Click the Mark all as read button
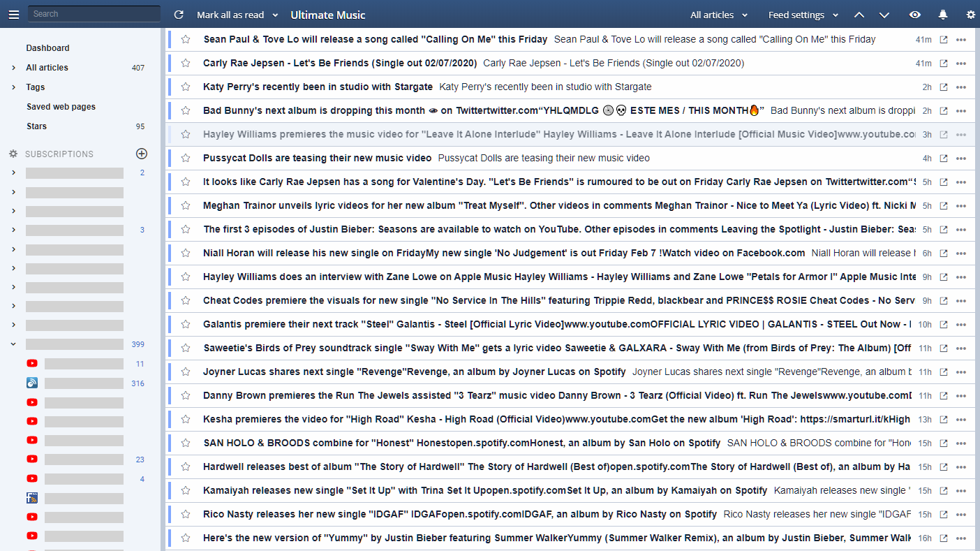This screenshot has height=551, width=980. pyautogui.click(x=230, y=15)
